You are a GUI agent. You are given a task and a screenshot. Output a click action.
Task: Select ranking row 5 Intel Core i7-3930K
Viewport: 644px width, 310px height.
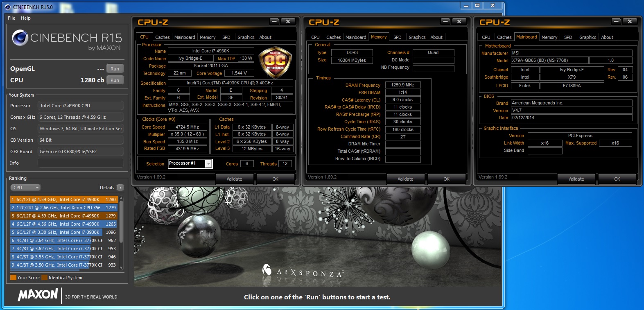coord(64,232)
